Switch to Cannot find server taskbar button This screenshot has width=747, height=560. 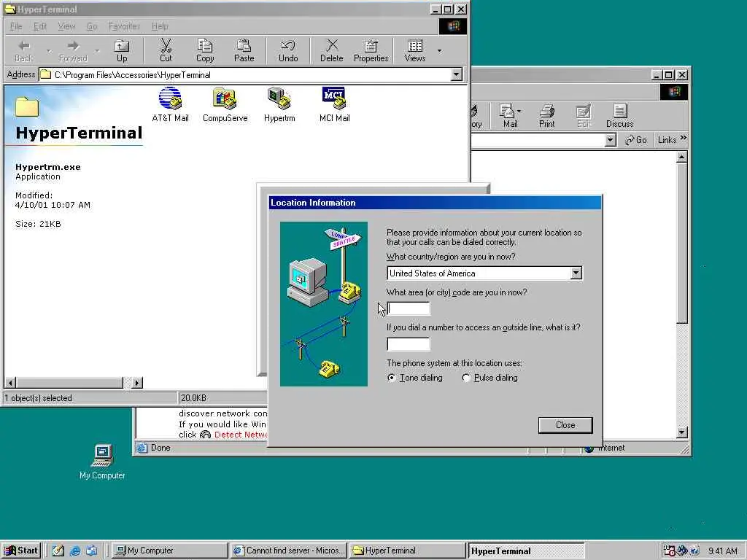[x=288, y=551]
